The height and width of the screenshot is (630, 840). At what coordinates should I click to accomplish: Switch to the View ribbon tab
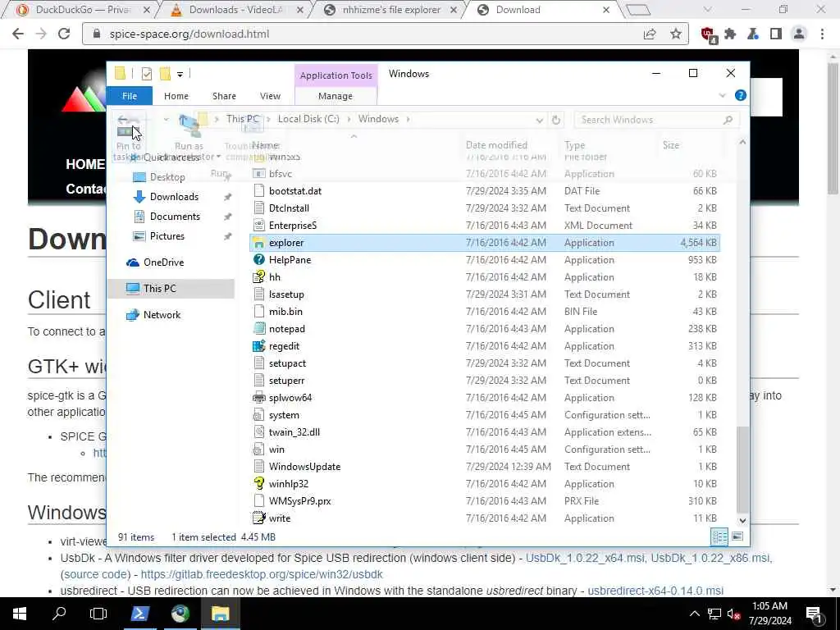point(270,96)
